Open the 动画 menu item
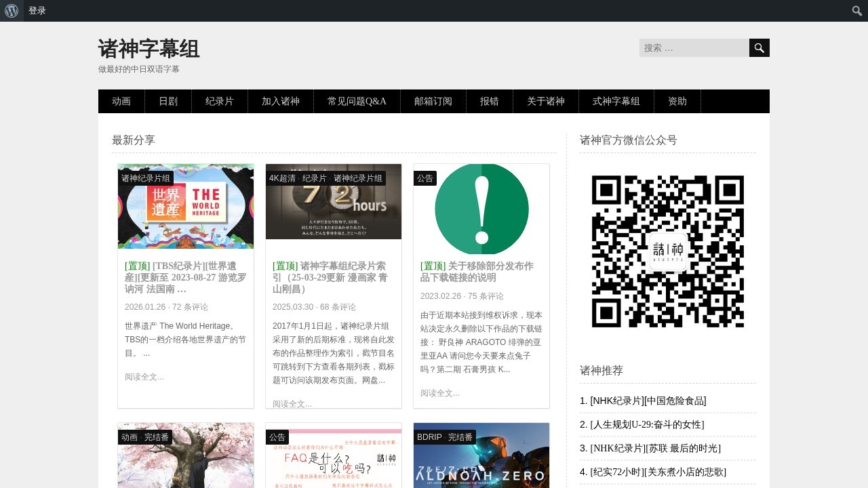 (121, 102)
